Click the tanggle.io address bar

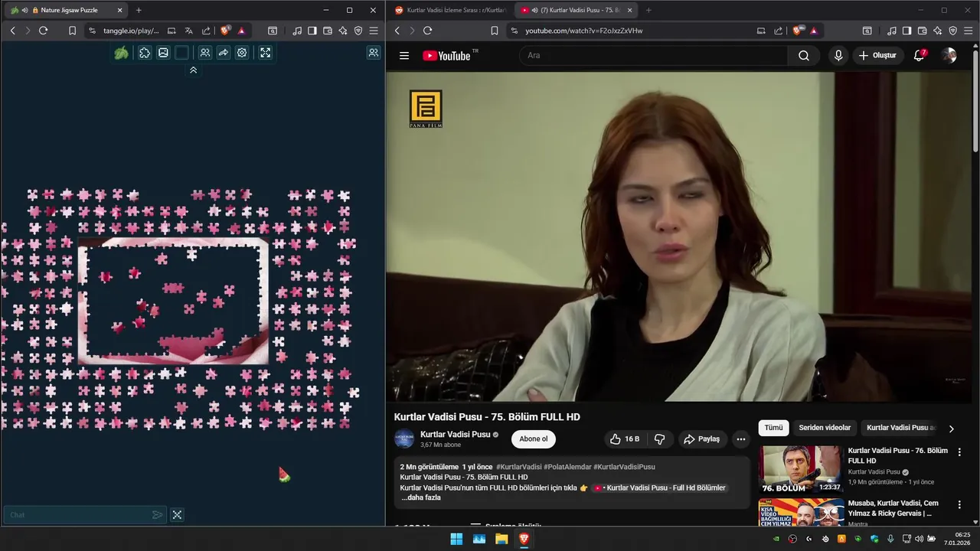coord(130,31)
